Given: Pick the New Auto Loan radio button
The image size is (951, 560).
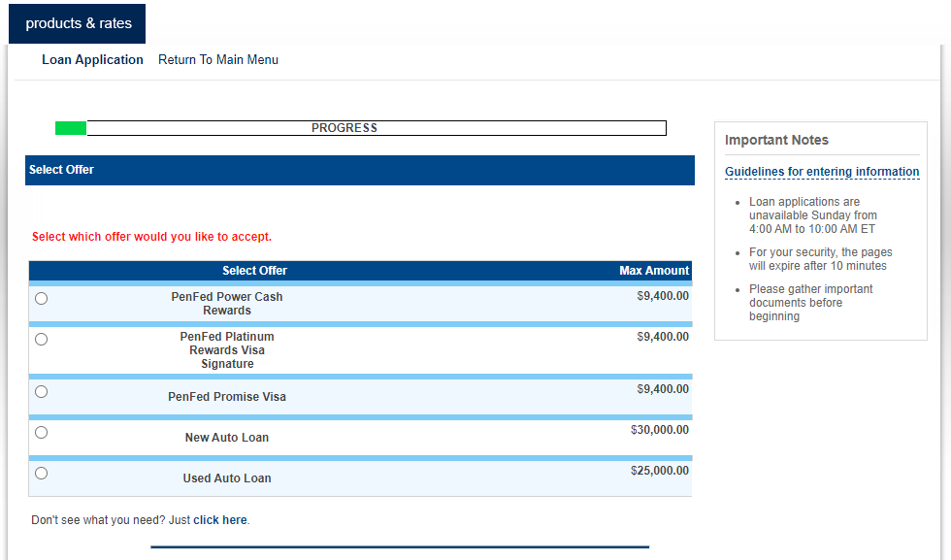Looking at the screenshot, I should pyautogui.click(x=41, y=433).
